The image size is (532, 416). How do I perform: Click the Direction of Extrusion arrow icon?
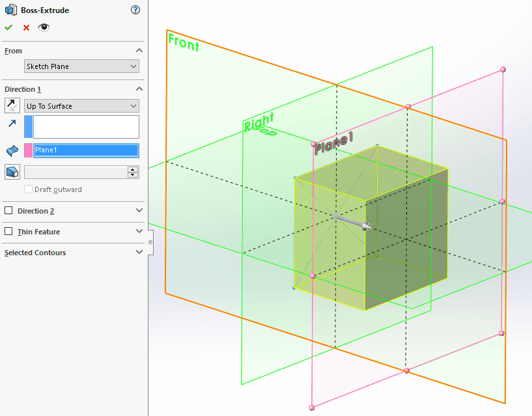point(12,124)
